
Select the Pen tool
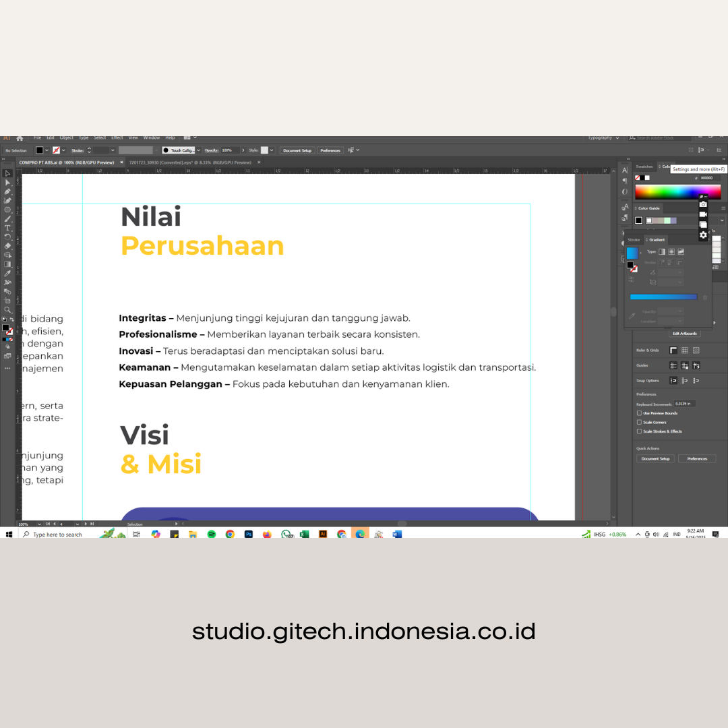[x=7, y=191]
